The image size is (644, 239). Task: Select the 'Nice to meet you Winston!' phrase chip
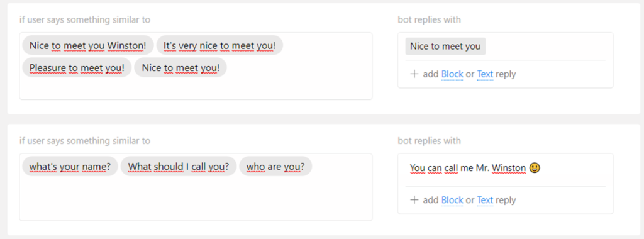(x=88, y=45)
